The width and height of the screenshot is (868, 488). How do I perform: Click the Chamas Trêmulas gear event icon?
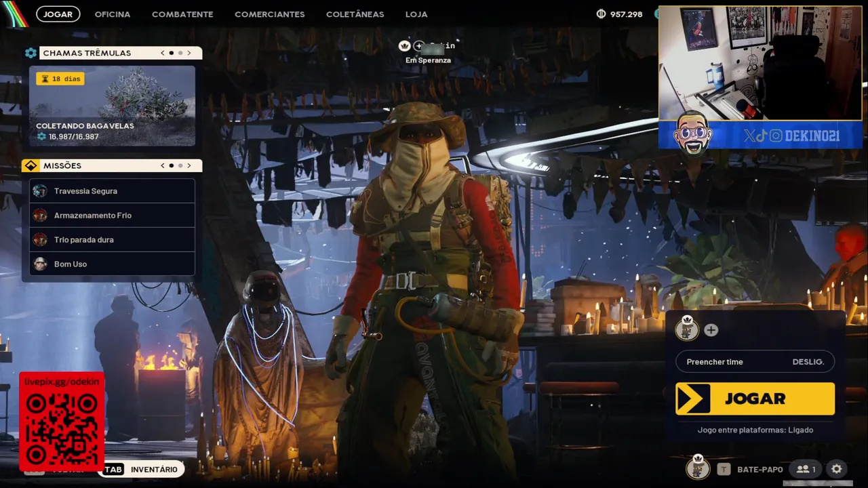(31, 53)
